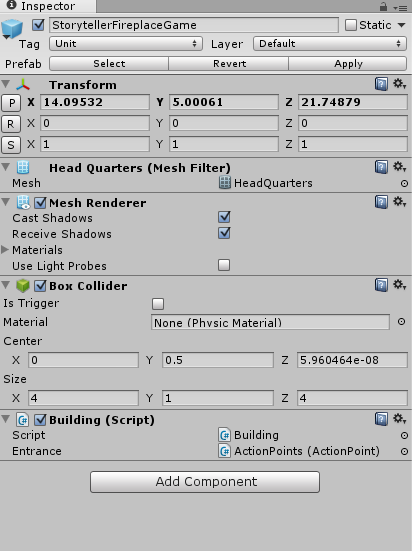Open the Layer dropdown set to Default
The width and height of the screenshot is (412, 551).
330,44
